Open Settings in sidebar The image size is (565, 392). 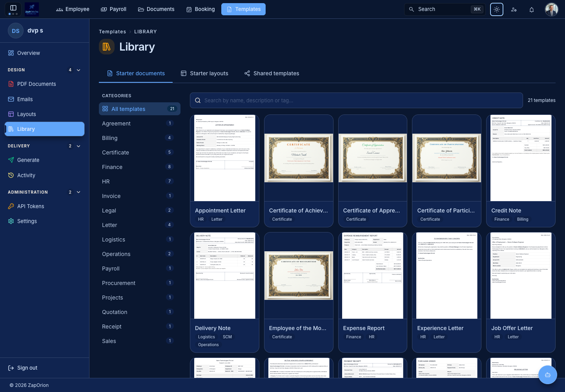44,221
